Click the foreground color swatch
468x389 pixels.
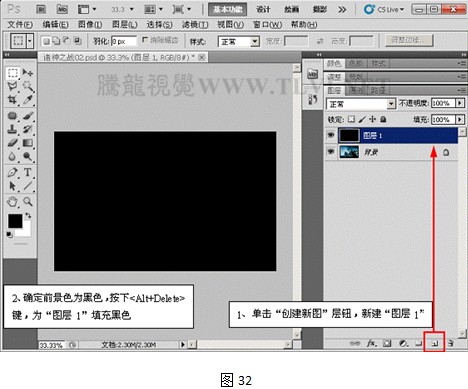click(15, 221)
